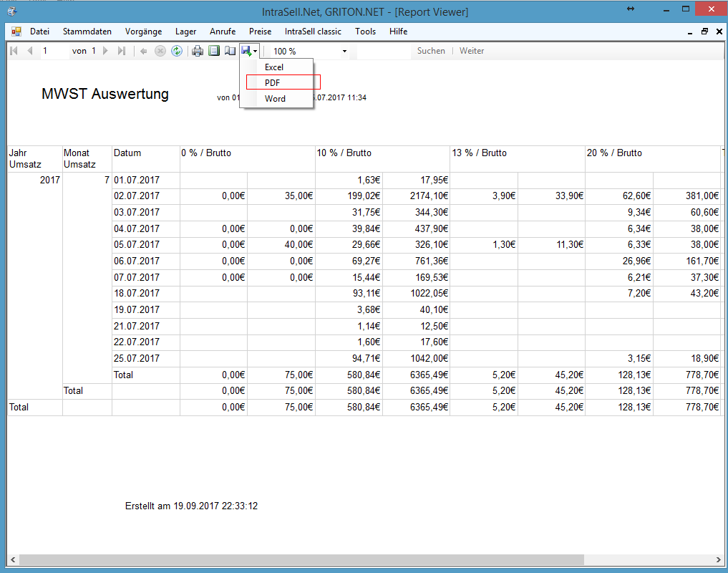Image resolution: width=728 pixels, height=573 pixels.
Task: Open page setup
Action: (x=230, y=51)
